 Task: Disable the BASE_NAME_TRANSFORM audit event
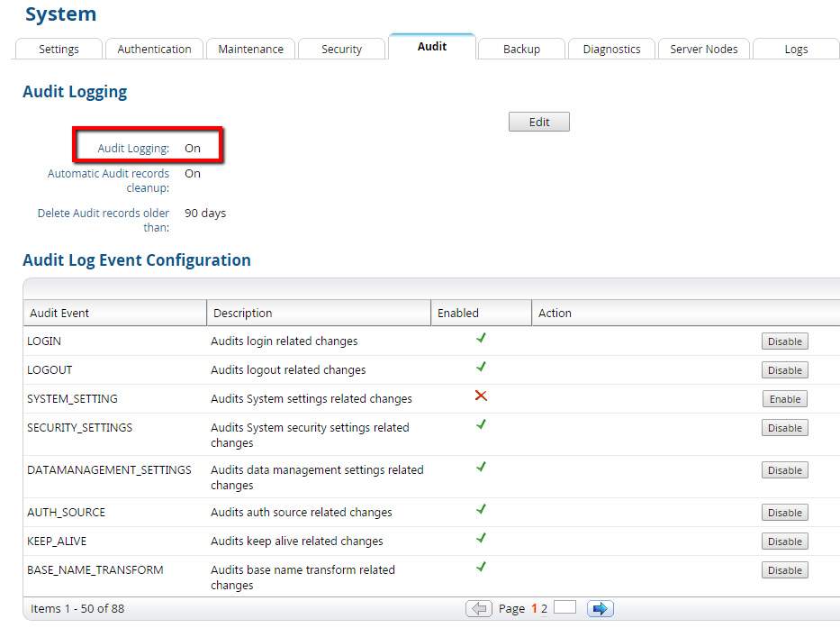pyautogui.click(x=784, y=570)
